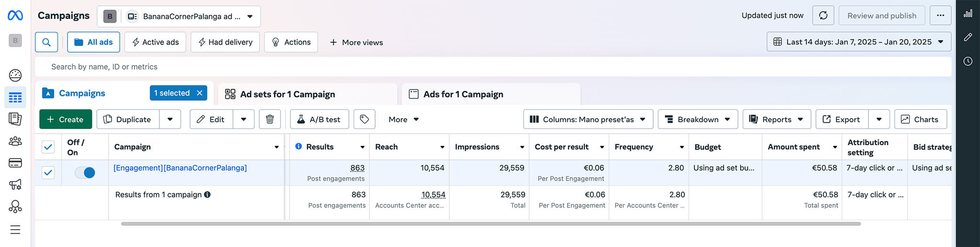Open the Events Manager nodes icon

point(15,206)
